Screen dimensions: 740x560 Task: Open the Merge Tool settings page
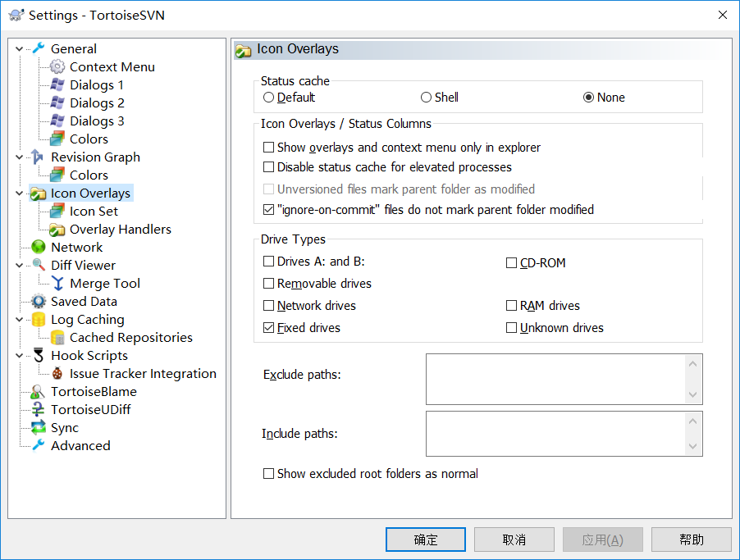tap(105, 284)
